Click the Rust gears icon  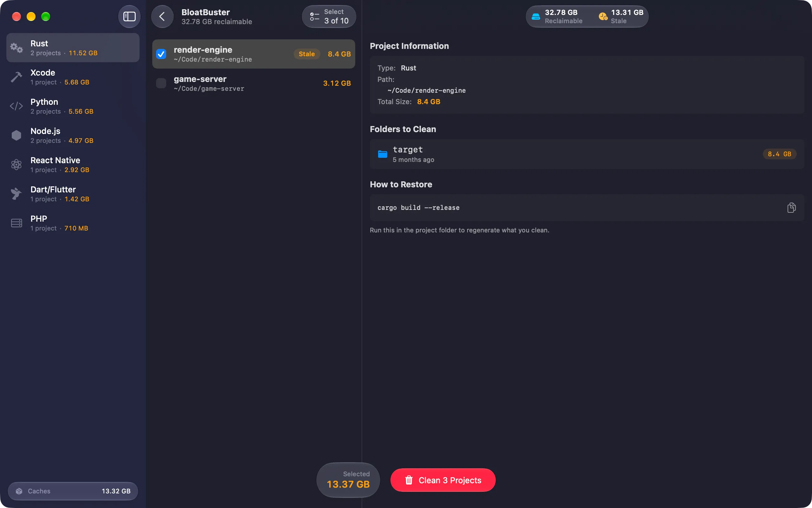coord(16,48)
